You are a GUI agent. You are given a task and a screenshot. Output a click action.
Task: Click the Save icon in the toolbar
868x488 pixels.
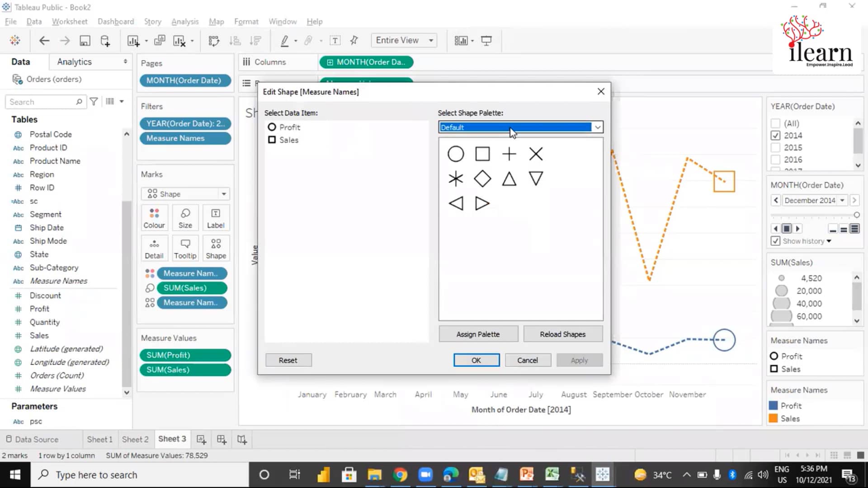pos(85,41)
